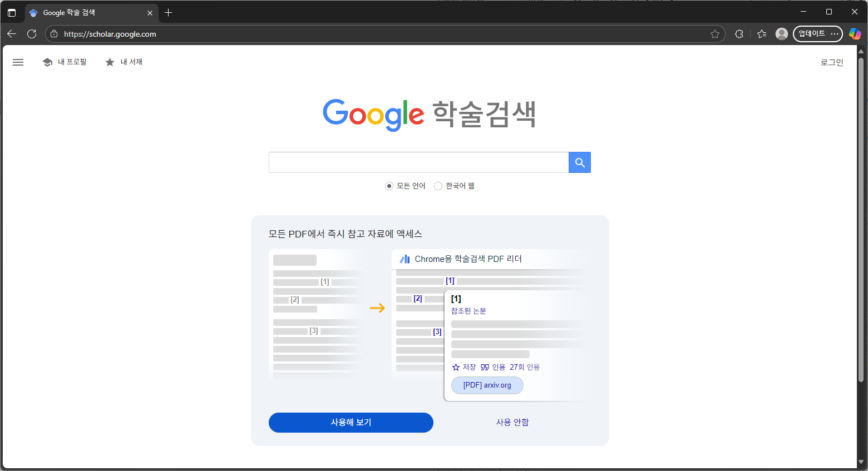
Task: Open 내 서재 with star icon
Action: pos(124,62)
